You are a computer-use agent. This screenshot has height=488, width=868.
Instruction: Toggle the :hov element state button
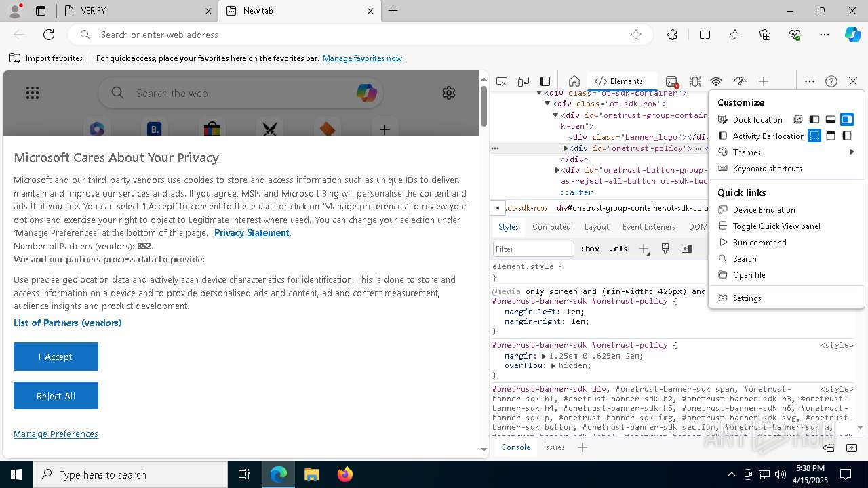(590, 249)
